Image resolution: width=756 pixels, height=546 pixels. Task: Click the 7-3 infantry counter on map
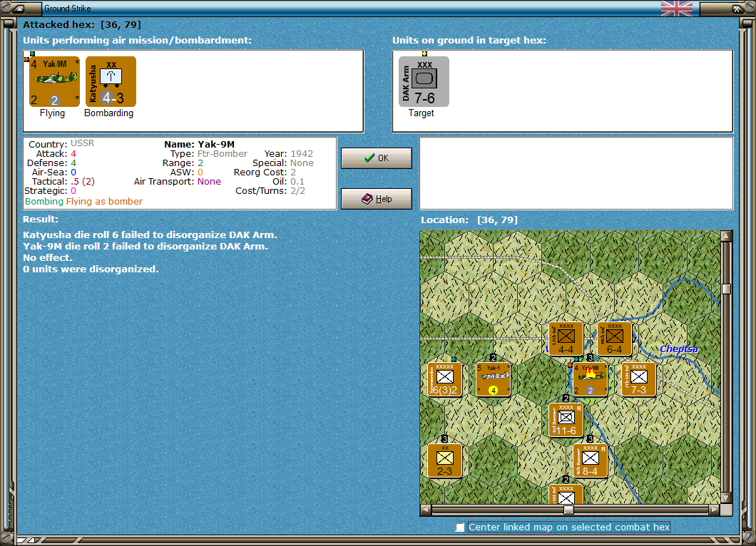(x=639, y=380)
